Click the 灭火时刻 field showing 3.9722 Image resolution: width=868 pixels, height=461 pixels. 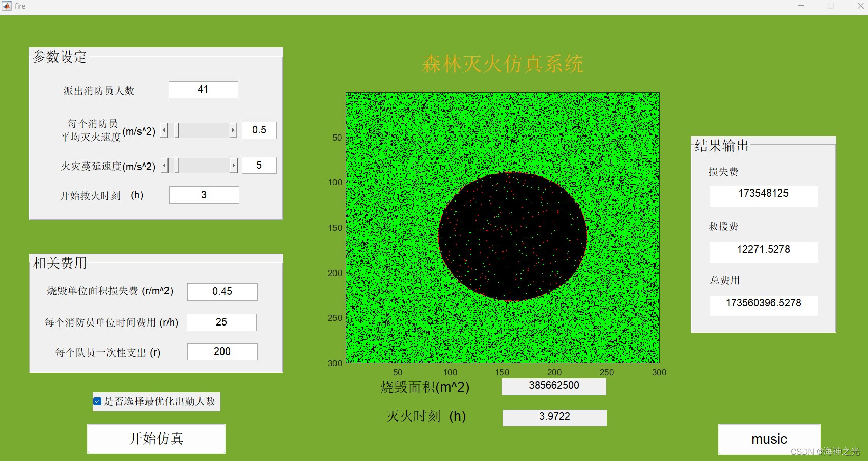[x=555, y=418]
